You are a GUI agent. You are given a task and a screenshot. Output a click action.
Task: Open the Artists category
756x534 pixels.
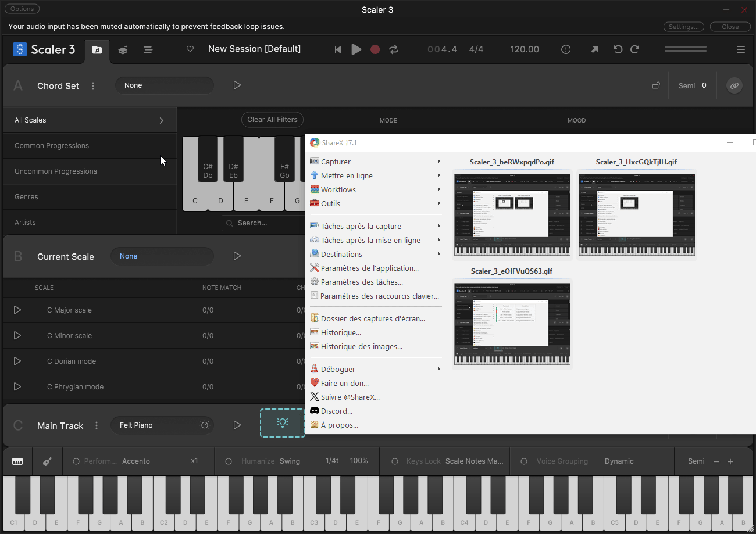[90, 223]
